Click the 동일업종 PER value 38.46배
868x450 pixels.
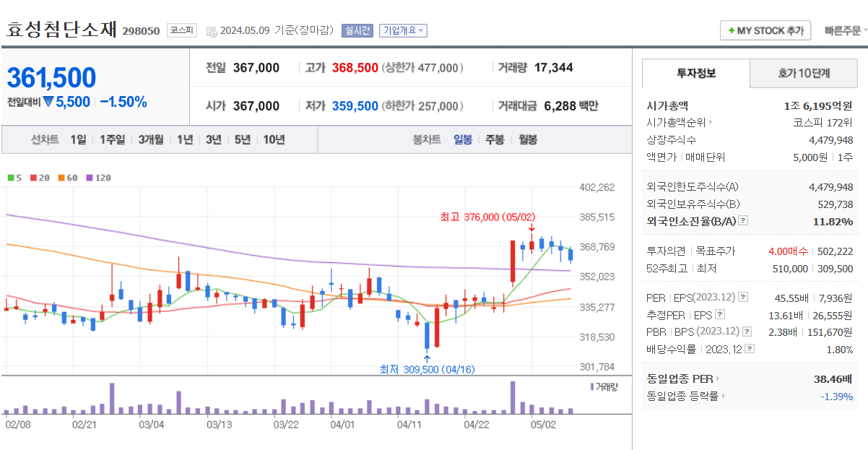(833, 378)
